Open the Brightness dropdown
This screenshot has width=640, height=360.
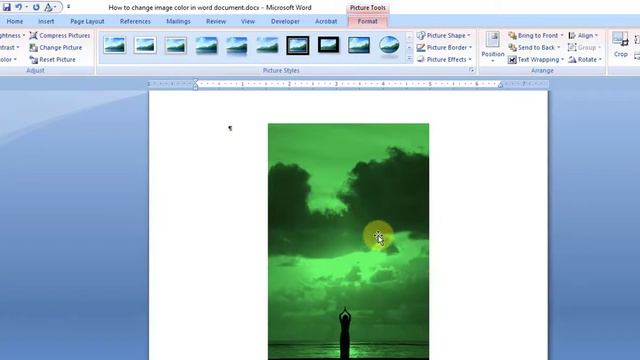(x=12, y=36)
